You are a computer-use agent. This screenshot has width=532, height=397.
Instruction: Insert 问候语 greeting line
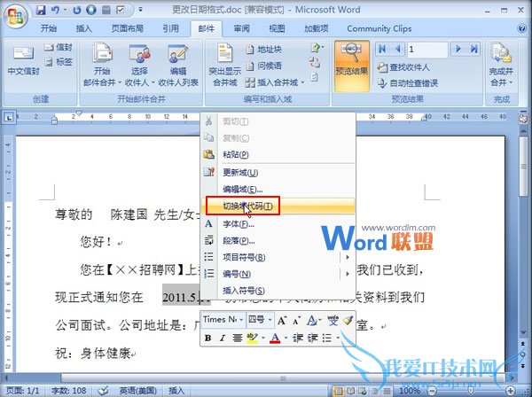click(x=263, y=66)
